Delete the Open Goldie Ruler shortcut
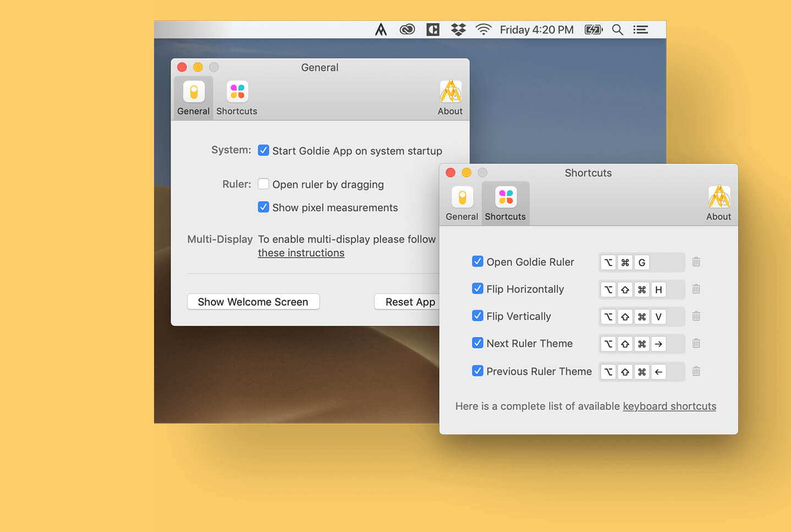This screenshot has height=532, width=791. pyautogui.click(x=696, y=262)
